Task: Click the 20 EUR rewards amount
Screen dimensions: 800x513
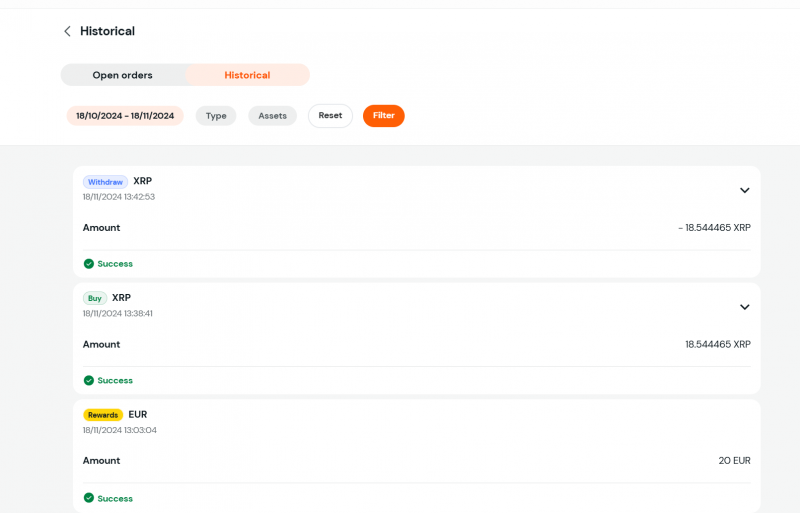Action: point(734,461)
